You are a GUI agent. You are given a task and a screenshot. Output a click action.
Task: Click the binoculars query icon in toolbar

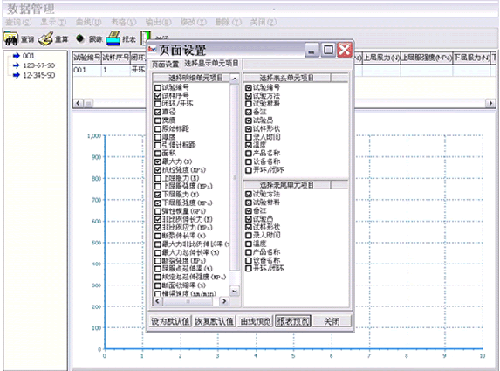10,39
